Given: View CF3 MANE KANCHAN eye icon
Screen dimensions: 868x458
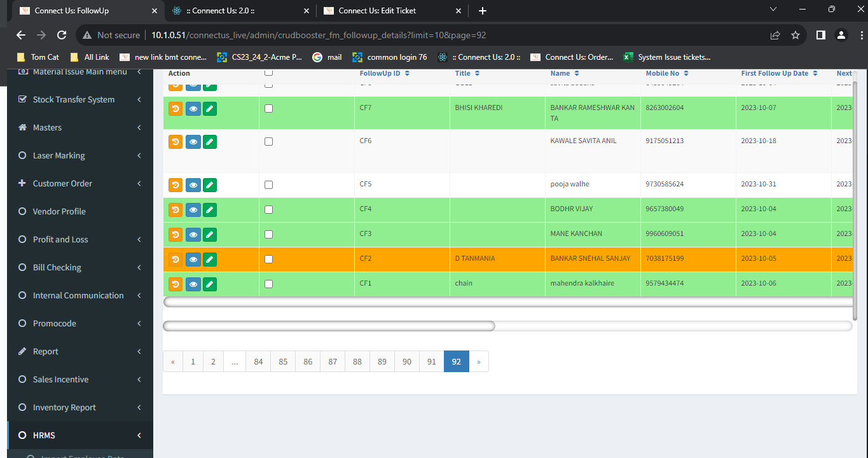Looking at the screenshot, I should coord(193,235).
